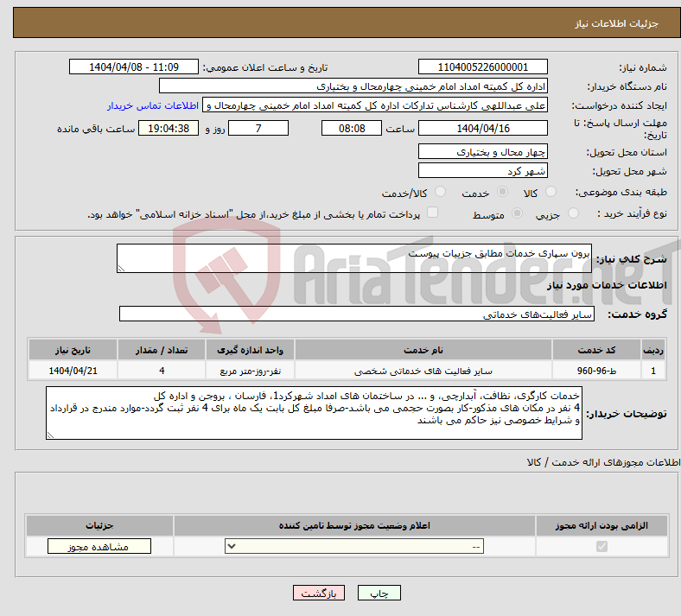
Task: Click service code cell ط-96-960
Action: pyautogui.click(x=597, y=371)
